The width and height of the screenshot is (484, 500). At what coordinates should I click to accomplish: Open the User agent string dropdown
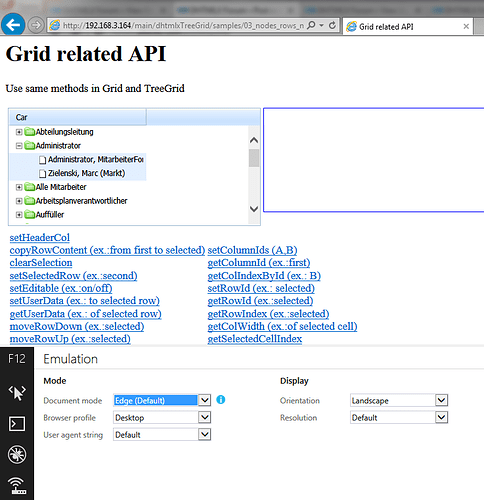pyautogui.click(x=204, y=434)
